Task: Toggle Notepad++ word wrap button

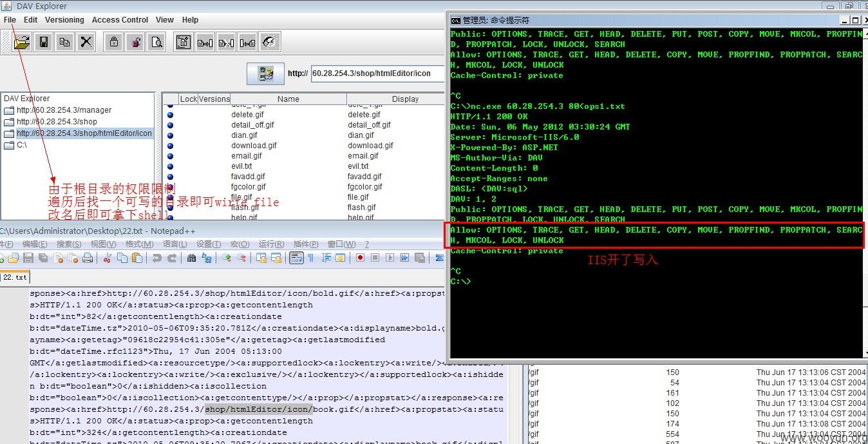Action: pyautogui.click(x=296, y=258)
